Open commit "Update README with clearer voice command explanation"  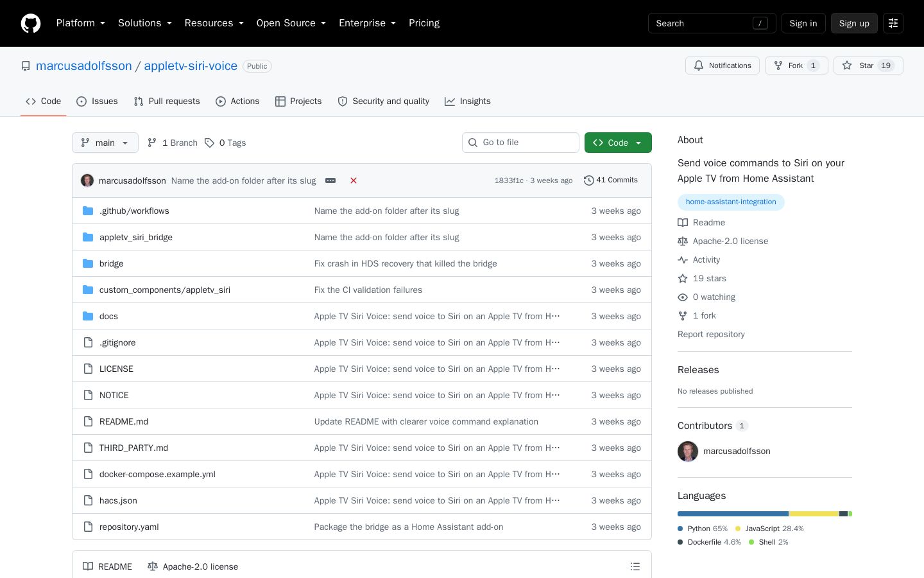point(426,421)
